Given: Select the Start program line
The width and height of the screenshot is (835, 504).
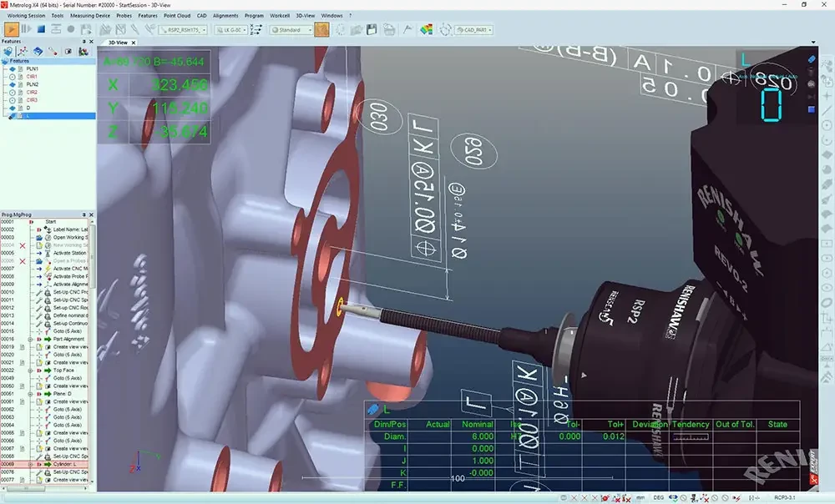Looking at the screenshot, I should [x=51, y=221].
